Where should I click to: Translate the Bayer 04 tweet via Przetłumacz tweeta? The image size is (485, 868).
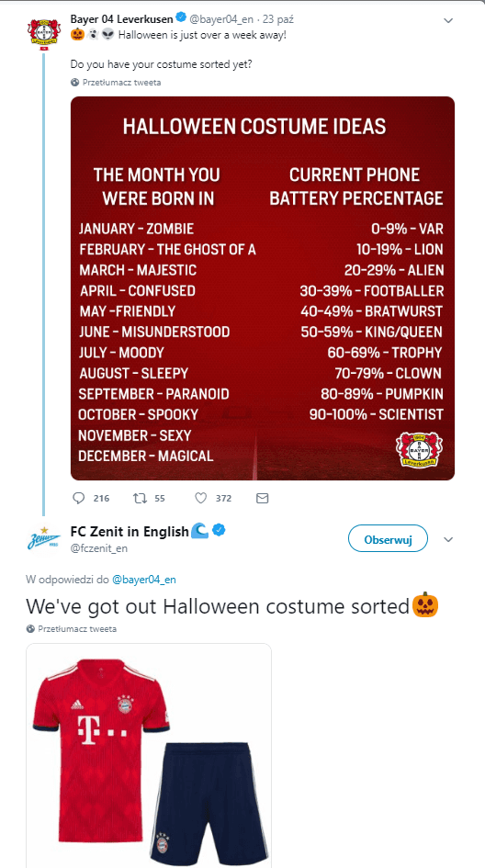click(121, 83)
